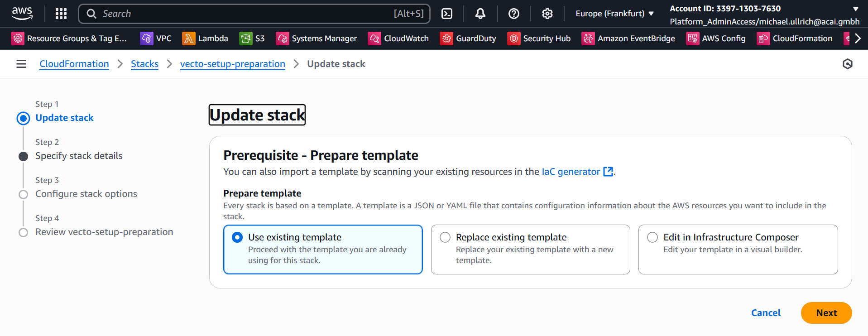Click the AWS logo home icon
Screen dimensions: 868x336
[22, 14]
